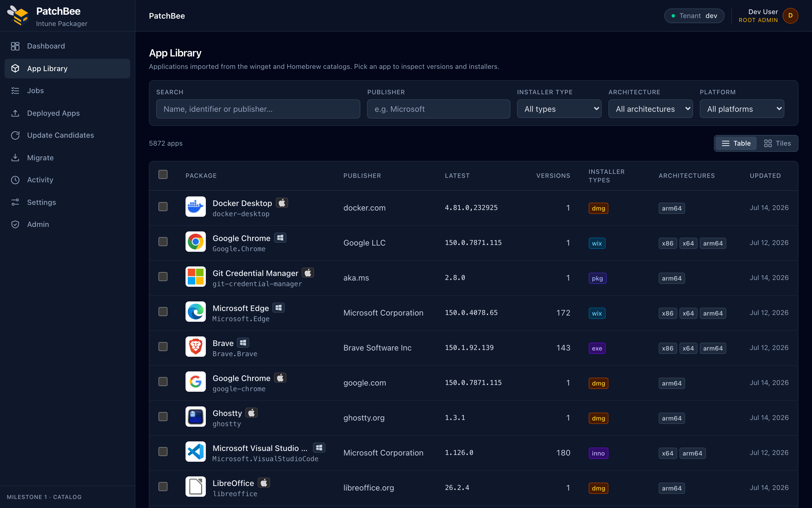Open the Microsoft Edge package name
The height and width of the screenshot is (508, 812).
click(x=240, y=308)
